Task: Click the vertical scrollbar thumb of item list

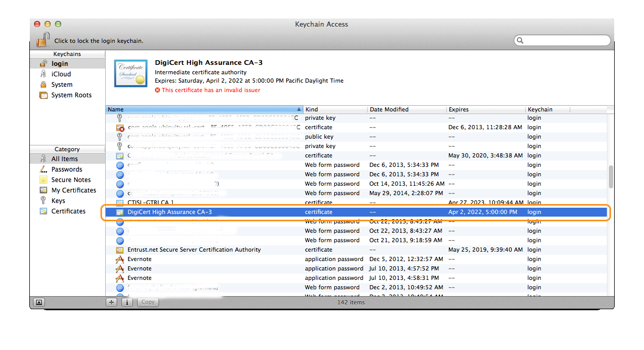Action: [611, 177]
